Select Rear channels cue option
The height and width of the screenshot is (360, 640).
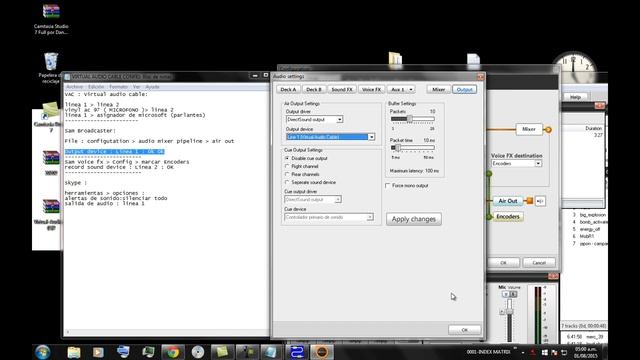287,174
